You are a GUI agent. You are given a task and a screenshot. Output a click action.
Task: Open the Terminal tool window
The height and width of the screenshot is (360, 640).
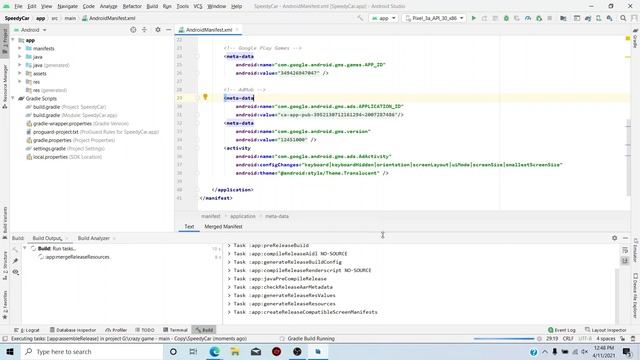pyautogui.click(x=175, y=330)
